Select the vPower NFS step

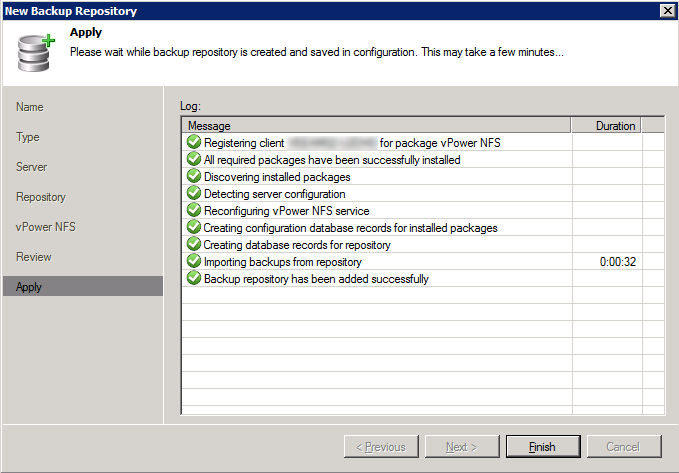click(46, 227)
